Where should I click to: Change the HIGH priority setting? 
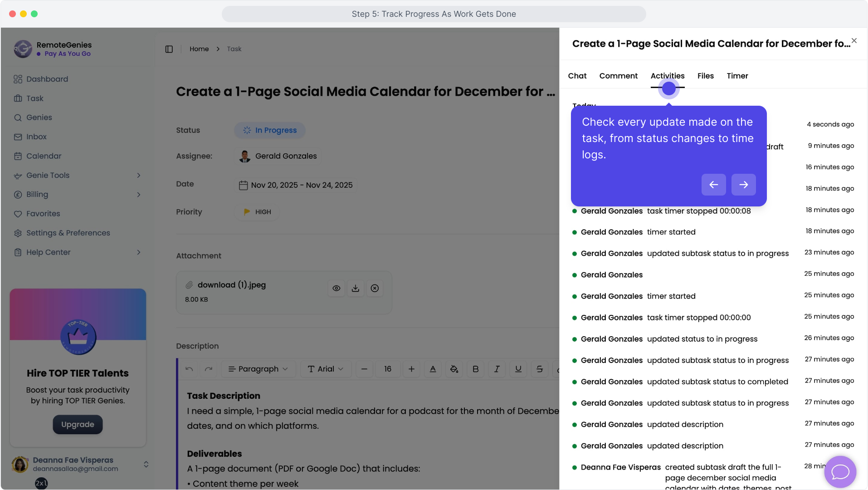tap(257, 212)
